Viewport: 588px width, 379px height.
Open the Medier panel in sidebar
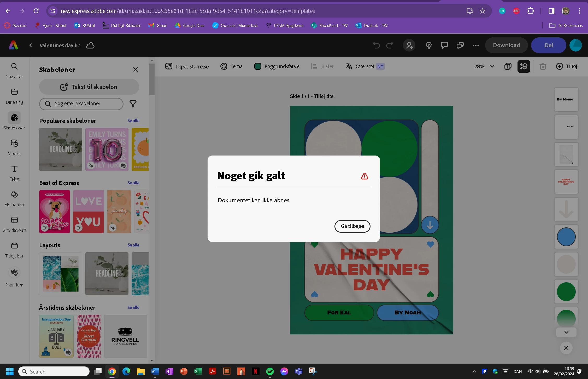click(14, 147)
